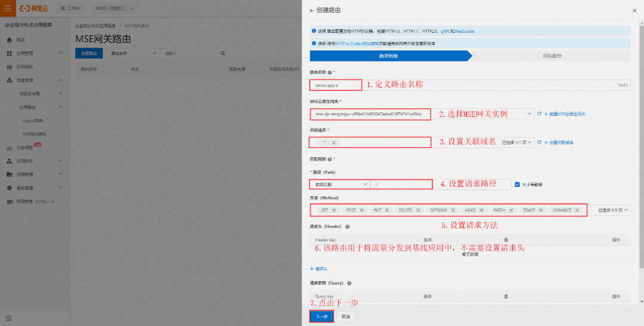Toggle the 大小写敏感 checkbox

517,184
